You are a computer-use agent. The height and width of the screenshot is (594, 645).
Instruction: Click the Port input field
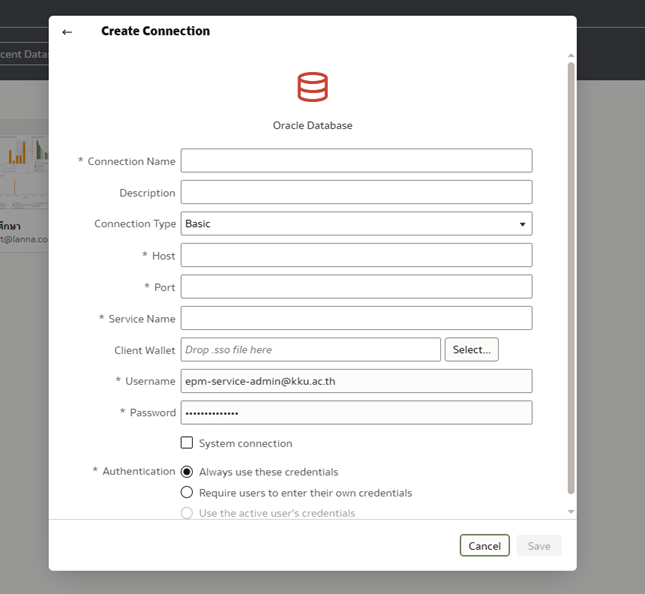pyautogui.click(x=356, y=287)
